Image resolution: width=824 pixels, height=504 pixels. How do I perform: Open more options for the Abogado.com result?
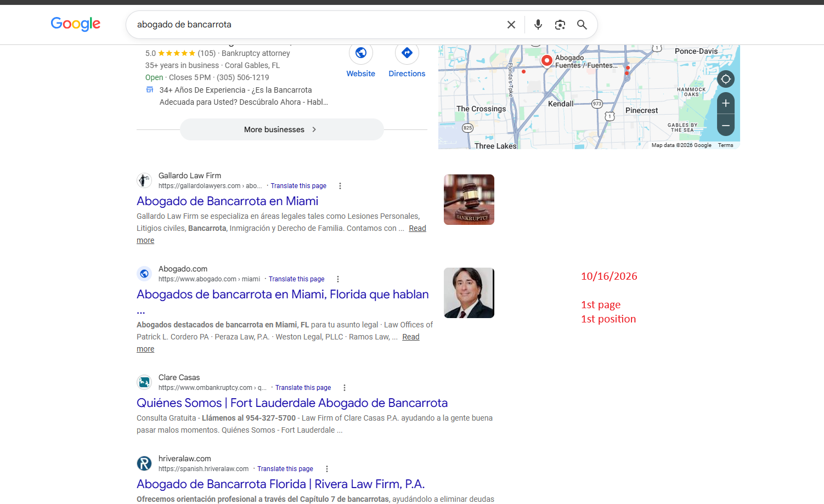pos(338,279)
